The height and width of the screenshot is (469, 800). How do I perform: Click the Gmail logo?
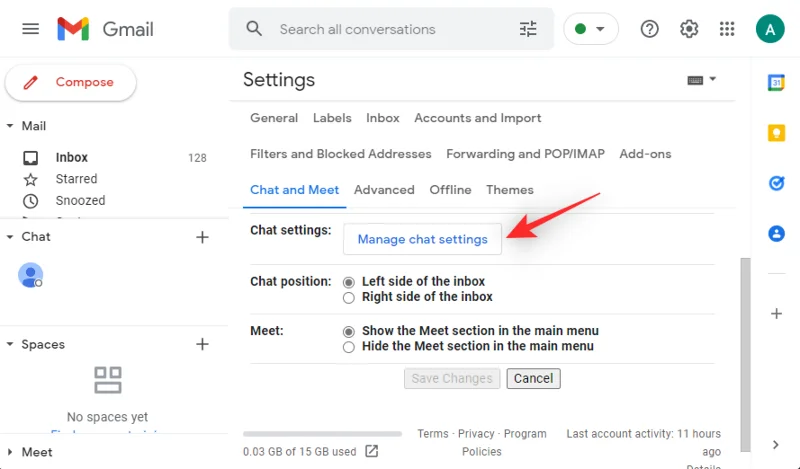coord(105,29)
